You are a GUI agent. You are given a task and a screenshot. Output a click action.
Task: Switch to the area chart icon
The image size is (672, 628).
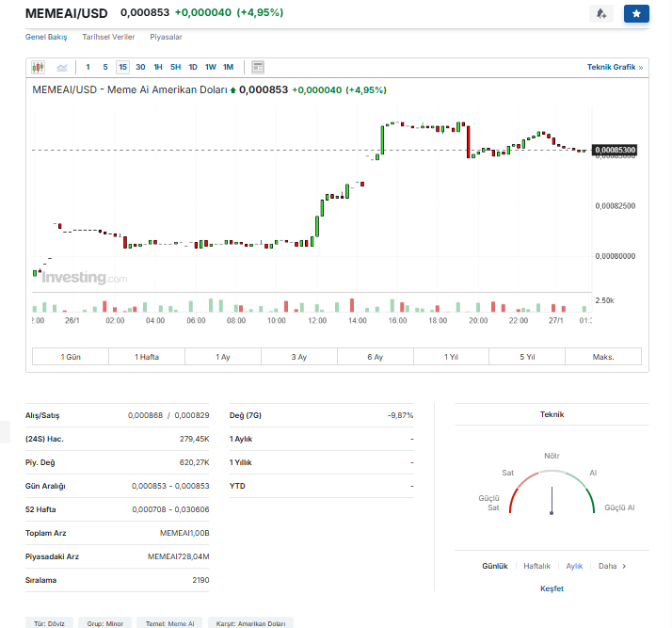[62, 67]
